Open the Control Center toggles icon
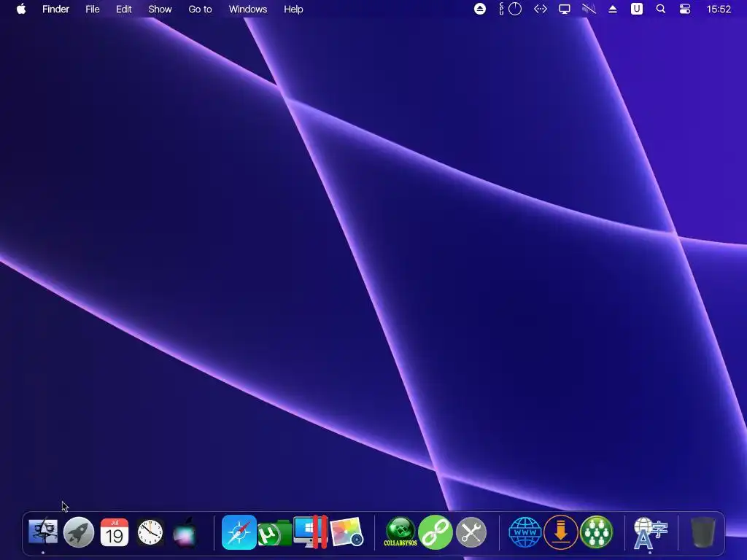This screenshot has width=747, height=560. pyautogui.click(x=685, y=9)
